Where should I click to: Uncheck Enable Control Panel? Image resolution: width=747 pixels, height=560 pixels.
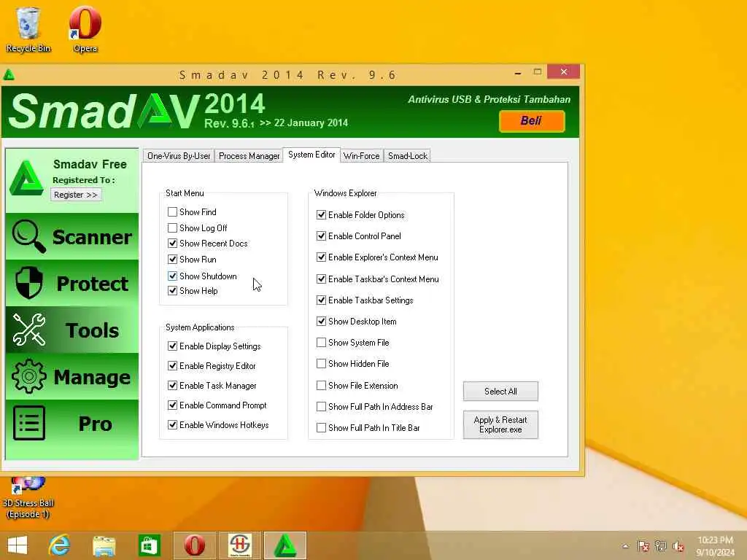(321, 236)
